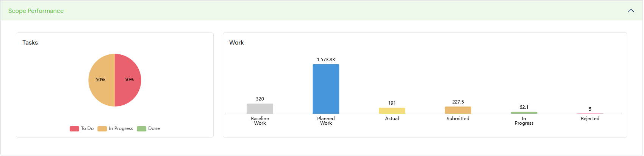Viewport: 644px width, 156px height.
Task: Collapse the Scope Performance section chevron
Action: click(631, 11)
